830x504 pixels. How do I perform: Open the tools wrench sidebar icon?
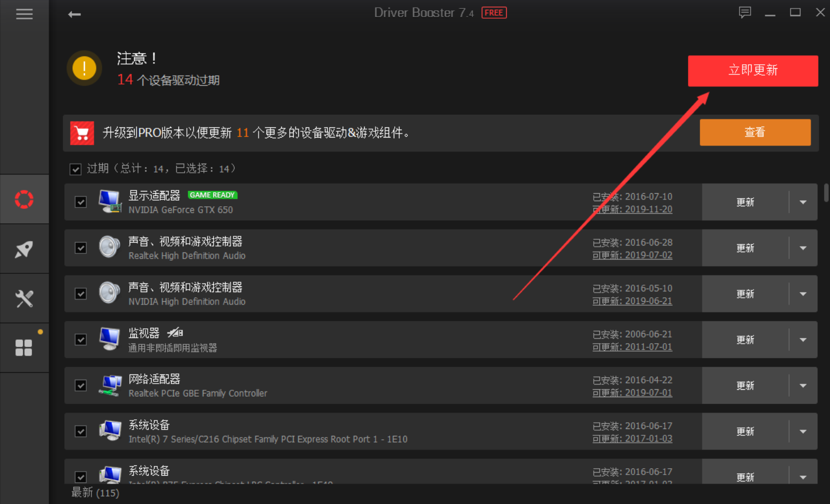coord(24,298)
